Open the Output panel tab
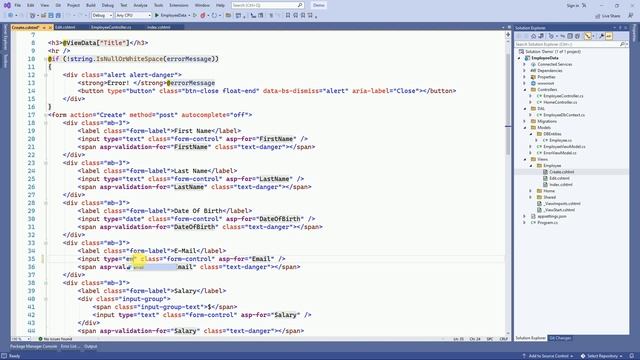This screenshot has width=640, height=360. [91, 347]
